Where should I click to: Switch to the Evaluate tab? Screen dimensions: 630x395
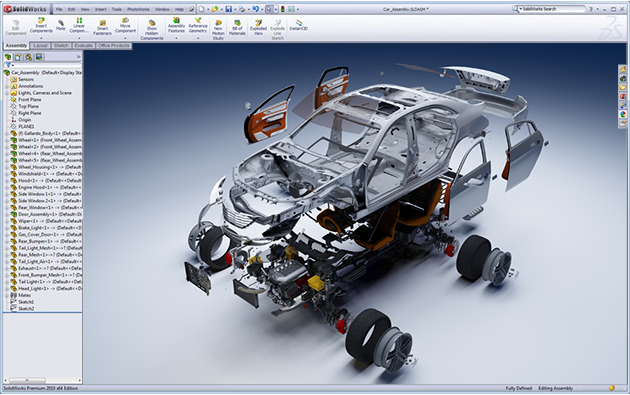click(x=84, y=46)
